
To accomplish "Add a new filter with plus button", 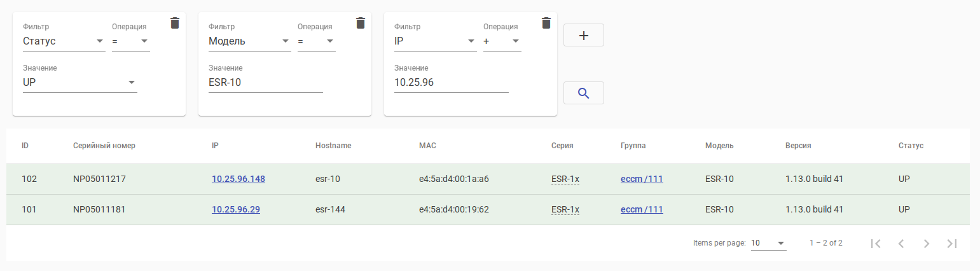I will point(583,36).
